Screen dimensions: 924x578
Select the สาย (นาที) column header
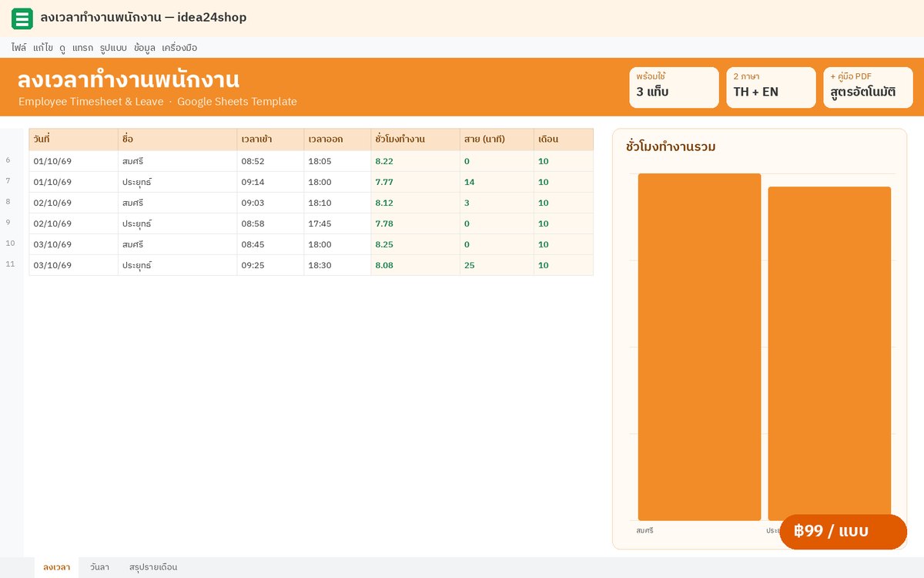[x=497, y=139]
